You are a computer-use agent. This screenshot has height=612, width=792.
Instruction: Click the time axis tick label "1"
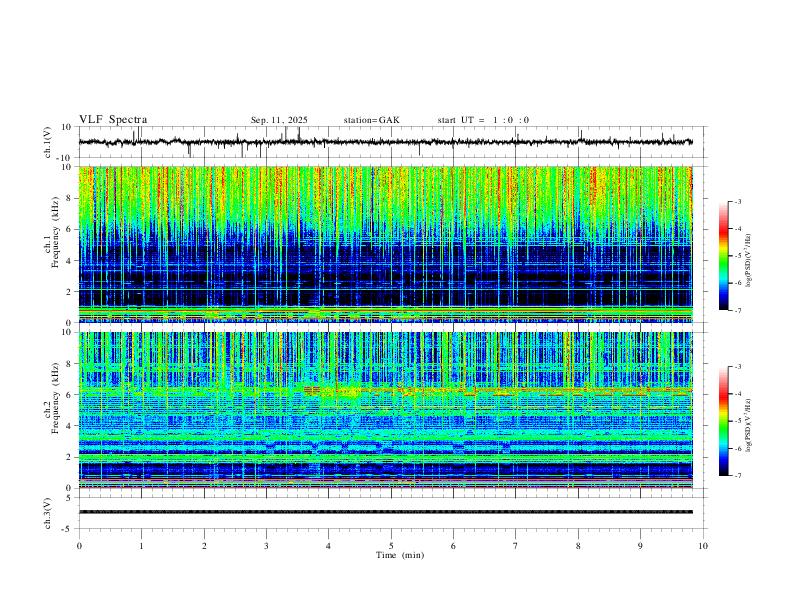click(x=141, y=546)
